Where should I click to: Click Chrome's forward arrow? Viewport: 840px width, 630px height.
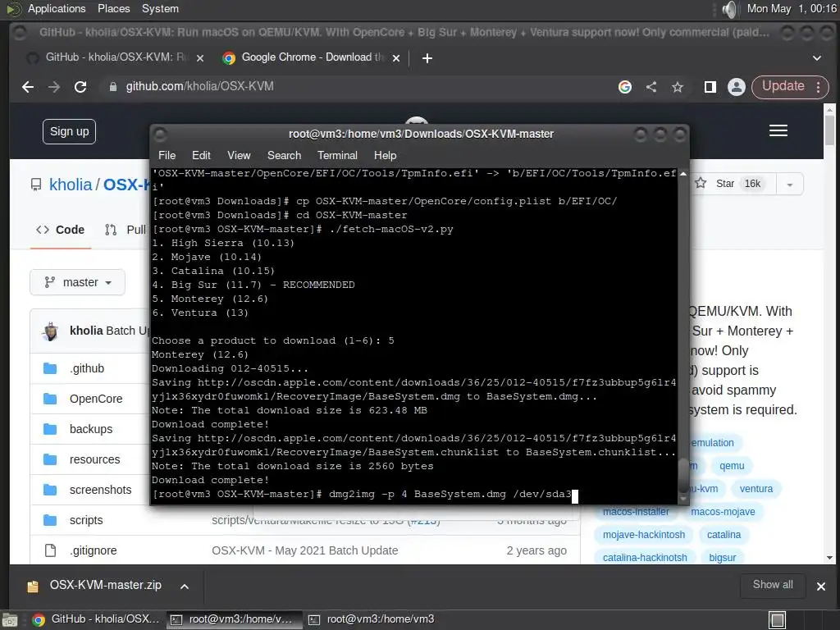click(54, 87)
